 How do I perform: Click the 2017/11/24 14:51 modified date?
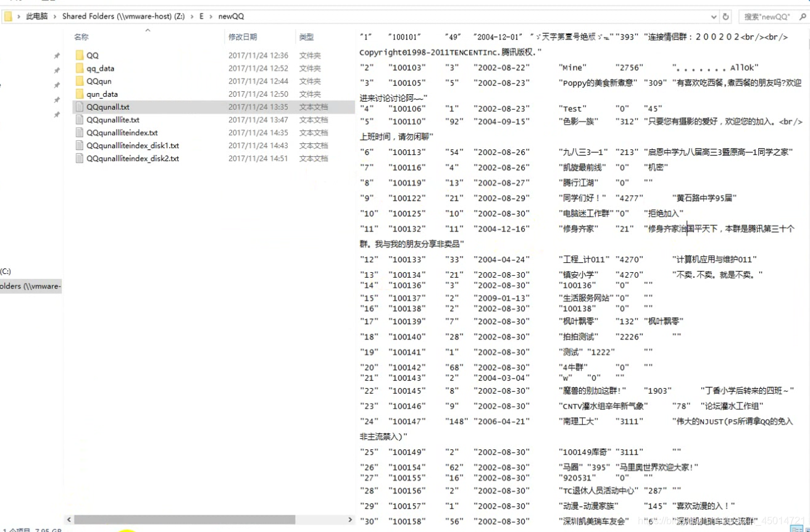click(258, 159)
